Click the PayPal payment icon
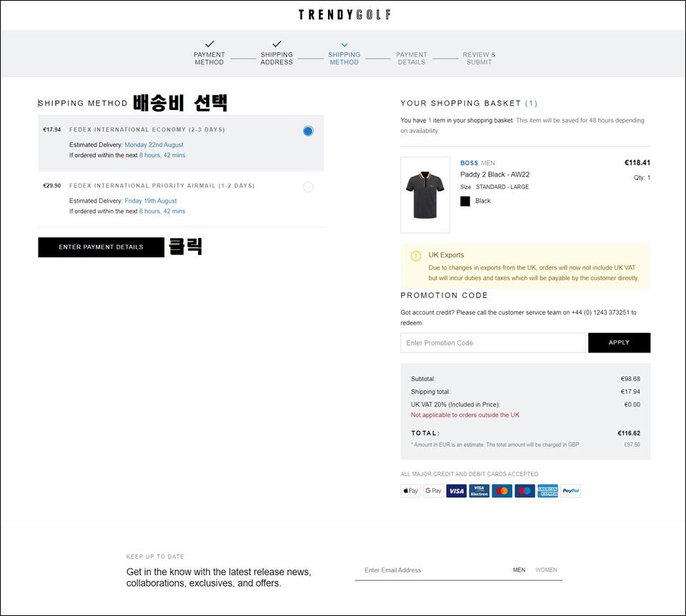686x616 pixels. [x=570, y=491]
